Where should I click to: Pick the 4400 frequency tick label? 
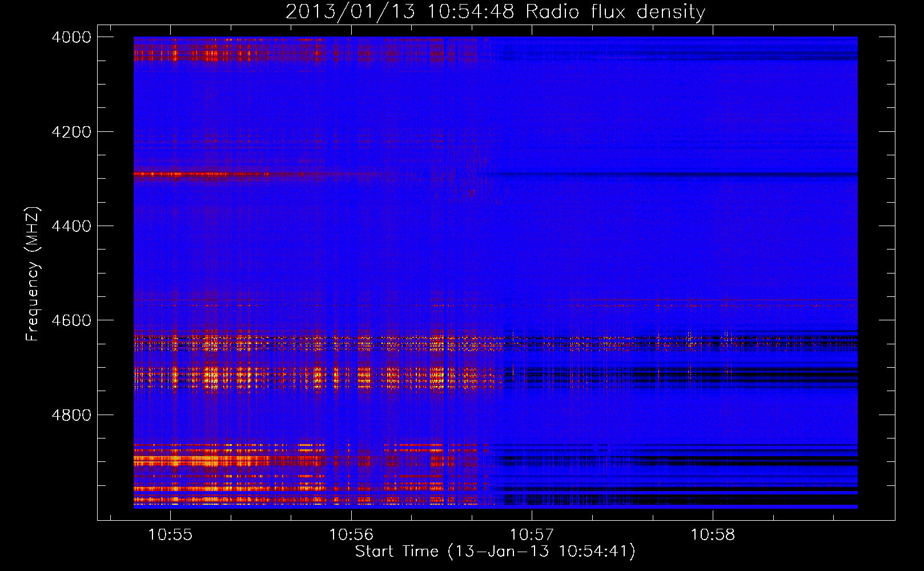point(71,226)
